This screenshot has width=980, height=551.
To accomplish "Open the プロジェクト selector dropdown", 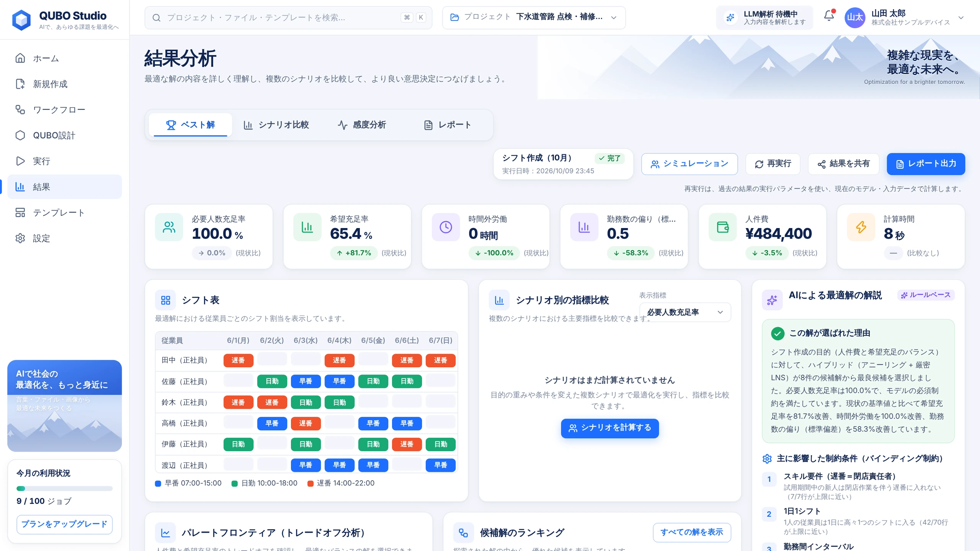I will tap(534, 18).
